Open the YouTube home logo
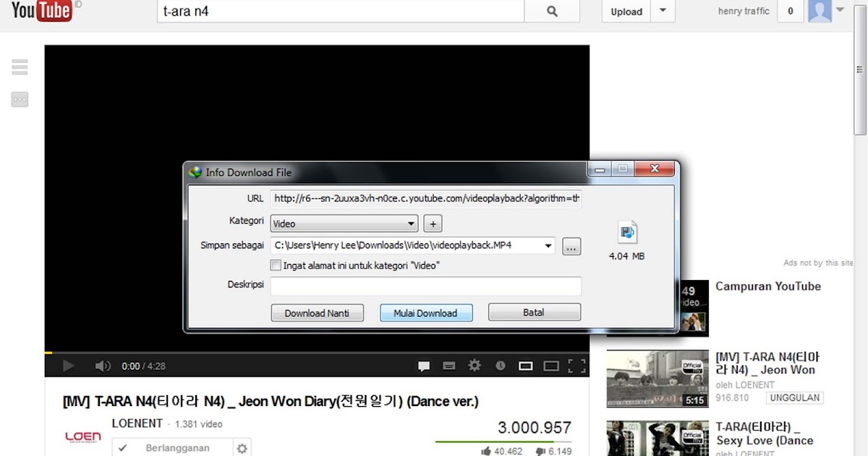The image size is (868, 456). 41,10
